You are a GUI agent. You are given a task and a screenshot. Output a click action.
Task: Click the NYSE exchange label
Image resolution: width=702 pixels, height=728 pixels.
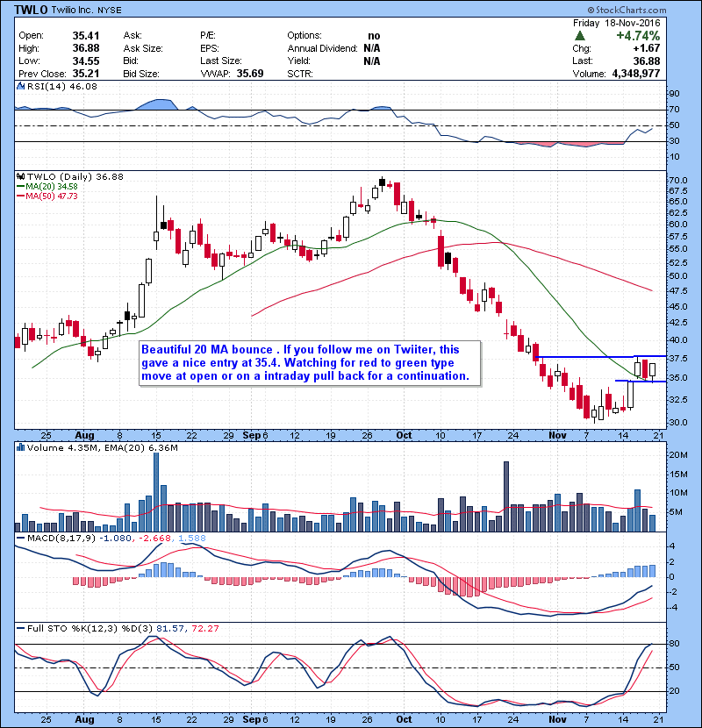point(110,11)
